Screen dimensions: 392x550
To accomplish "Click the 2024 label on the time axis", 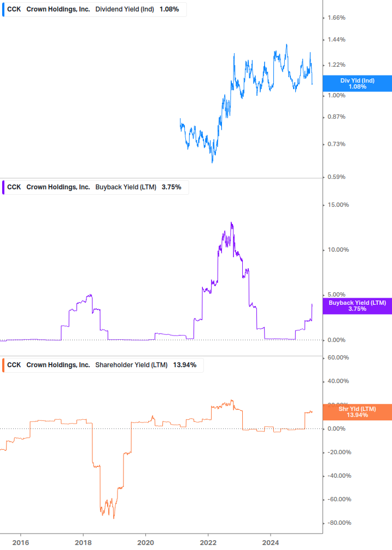I will pyautogui.click(x=271, y=543).
